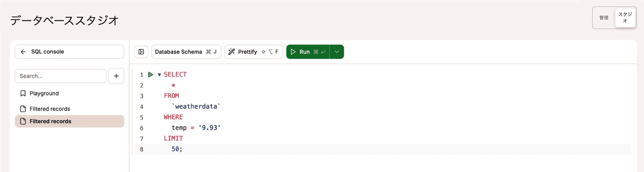The height and width of the screenshot is (172, 644).
Task: Click the green run-statement arrow on line 1
Action: (x=151, y=75)
